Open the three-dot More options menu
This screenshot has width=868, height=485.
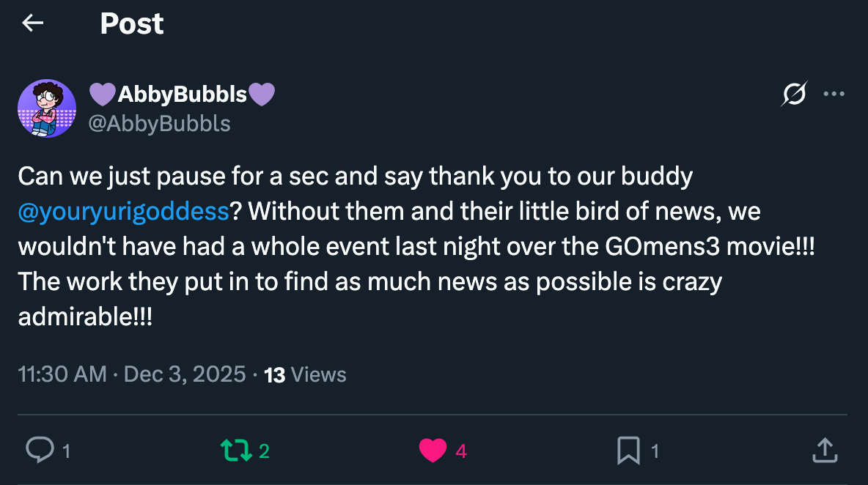point(834,94)
